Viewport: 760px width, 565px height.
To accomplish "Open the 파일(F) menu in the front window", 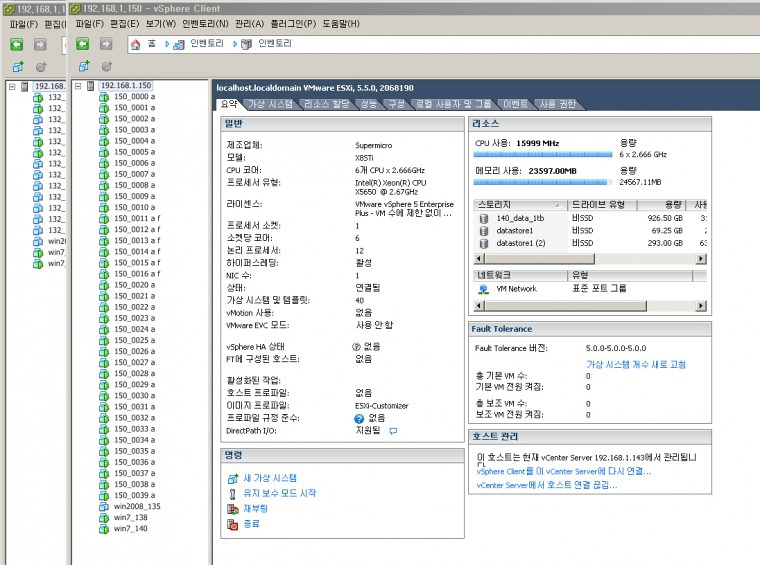I will point(90,23).
